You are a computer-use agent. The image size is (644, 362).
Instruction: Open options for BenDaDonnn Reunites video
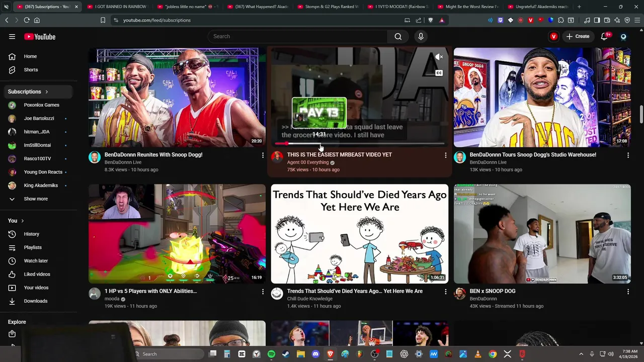263,155
